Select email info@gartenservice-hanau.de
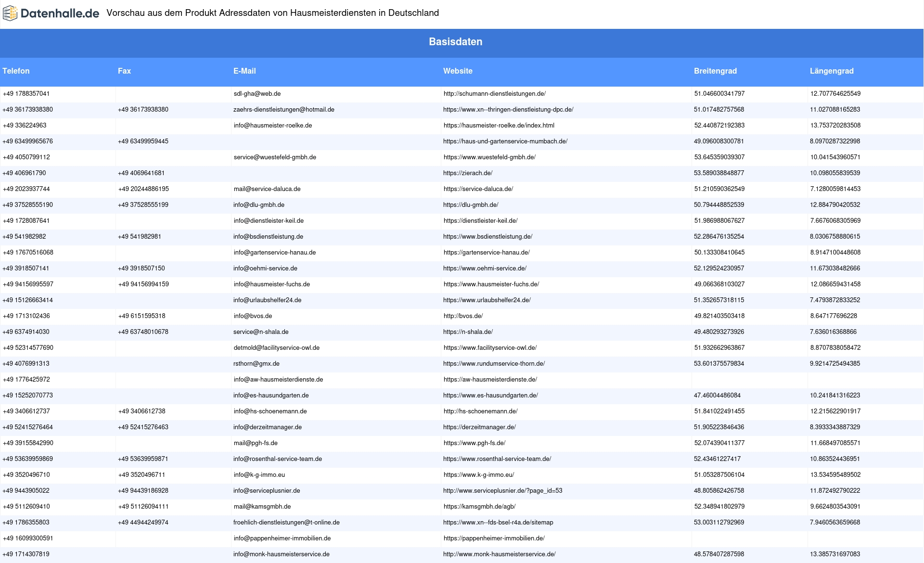 (275, 253)
